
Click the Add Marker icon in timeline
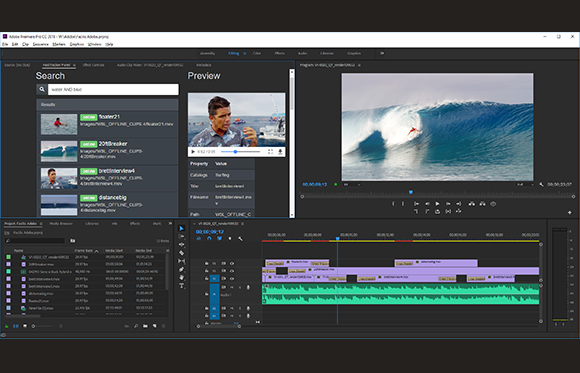pyautogui.click(x=230, y=239)
